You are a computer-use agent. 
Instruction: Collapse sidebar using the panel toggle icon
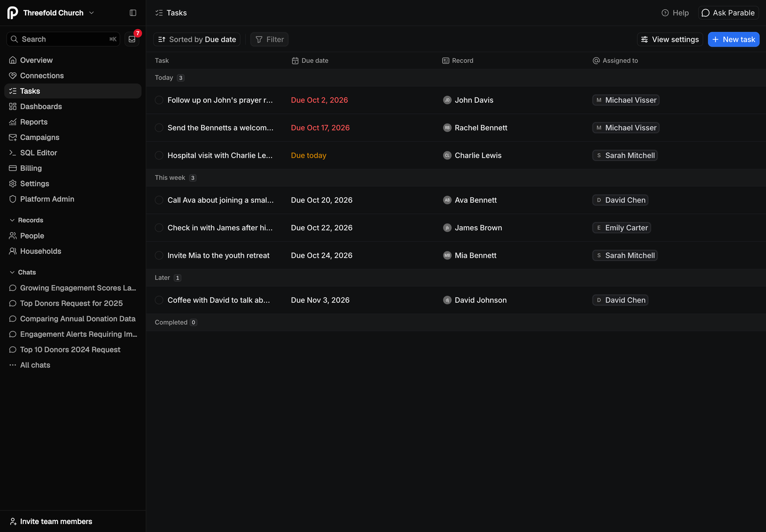(x=133, y=13)
